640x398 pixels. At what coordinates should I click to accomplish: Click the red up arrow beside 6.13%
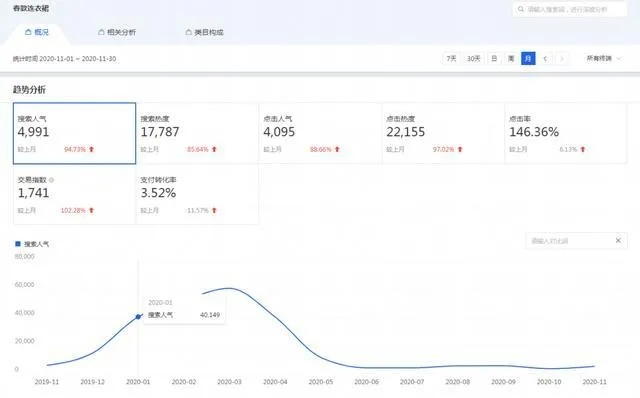[583, 149]
